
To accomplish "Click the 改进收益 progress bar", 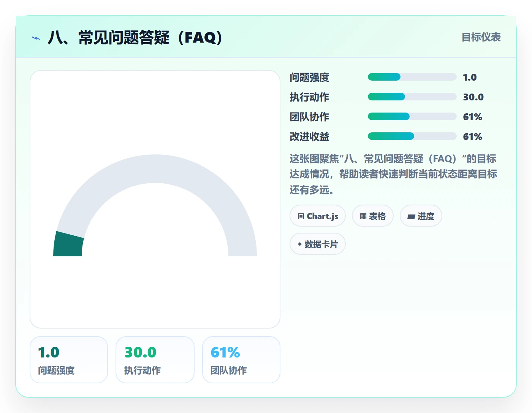I will tap(412, 136).
